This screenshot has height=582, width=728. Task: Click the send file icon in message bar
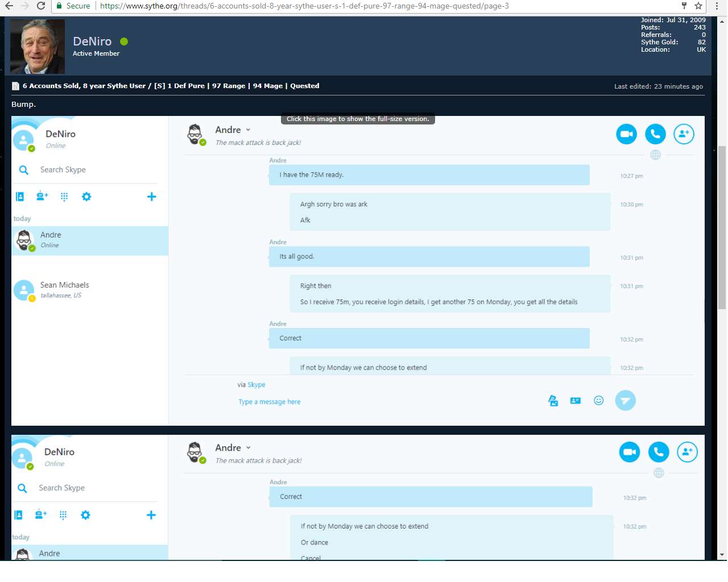(553, 401)
